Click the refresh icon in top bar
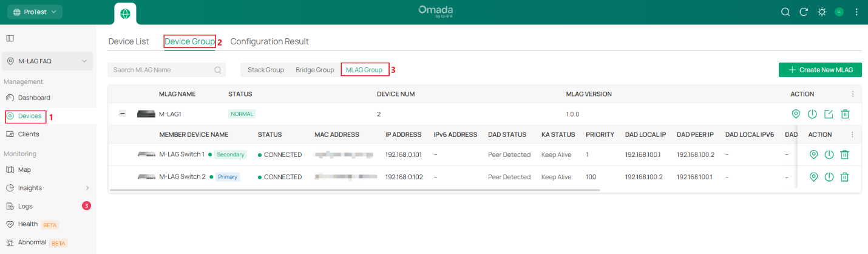Image resolution: width=868 pixels, height=254 pixels. pyautogui.click(x=804, y=12)
